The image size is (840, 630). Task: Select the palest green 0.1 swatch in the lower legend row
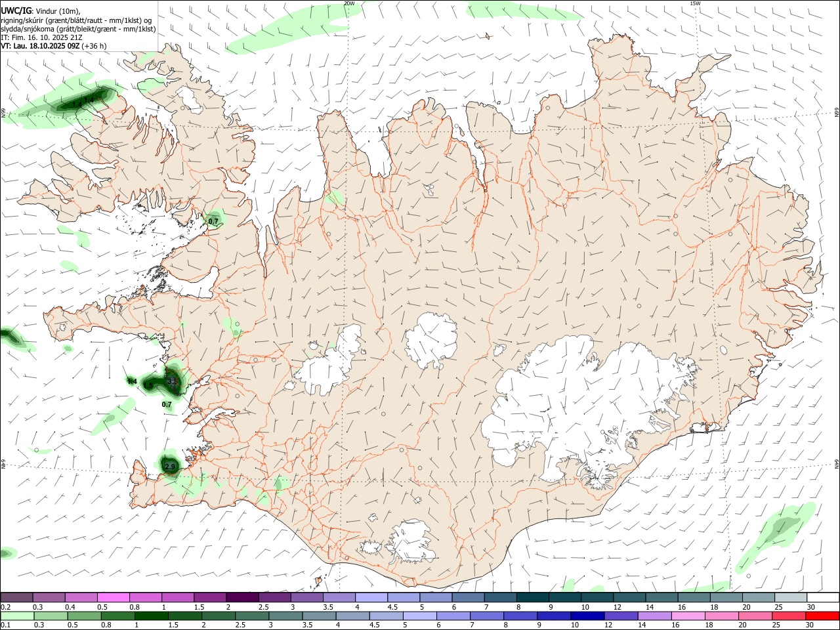17,616
